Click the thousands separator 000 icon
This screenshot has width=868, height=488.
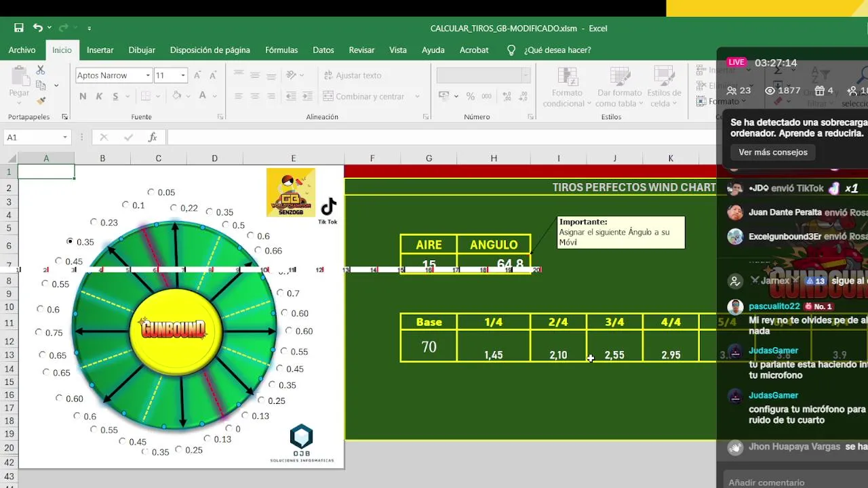(x=486, y=96)
